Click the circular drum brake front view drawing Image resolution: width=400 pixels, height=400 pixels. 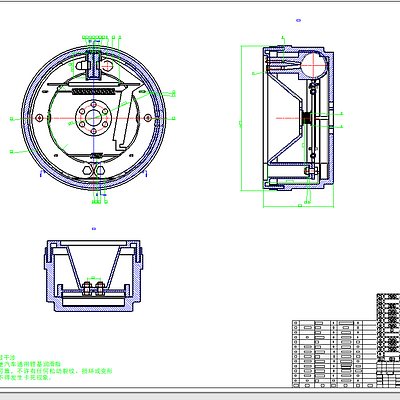(94, 118)
